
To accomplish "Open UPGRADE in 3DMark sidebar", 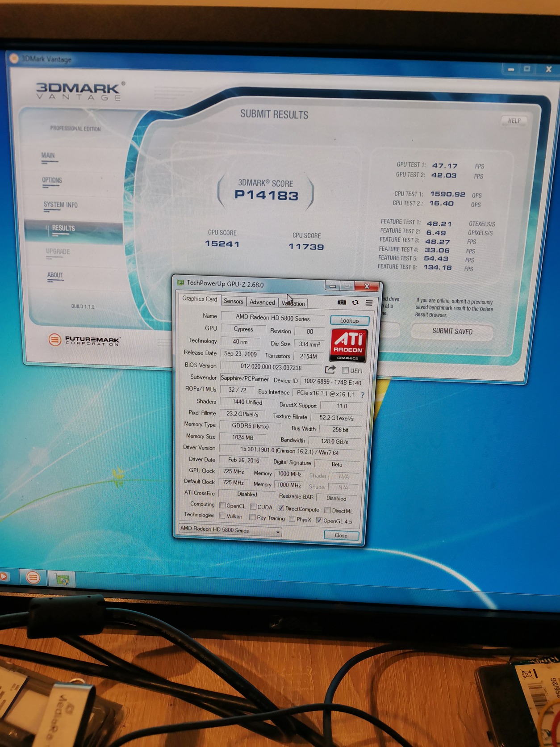I will pyautogui.click(x=58, y=252).
